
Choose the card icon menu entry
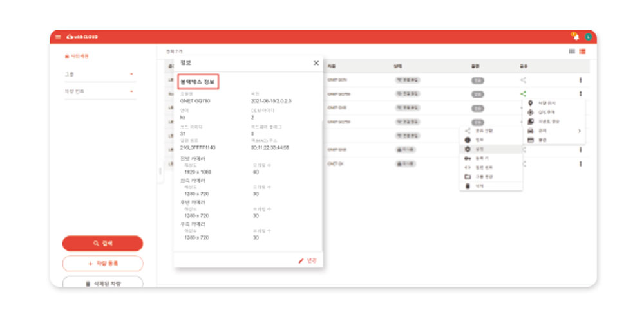554,140
